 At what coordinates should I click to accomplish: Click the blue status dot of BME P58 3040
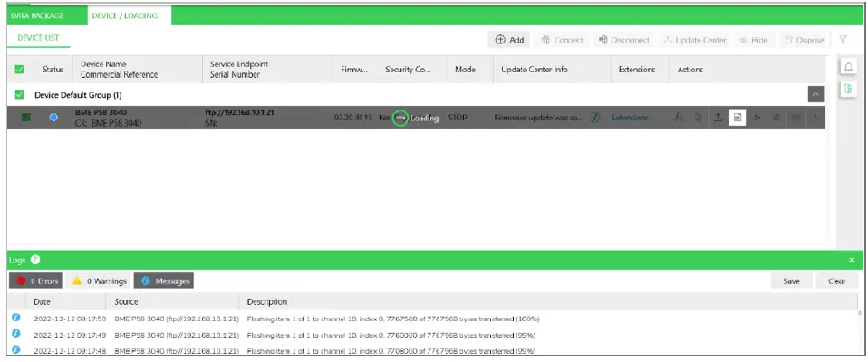[53, 117]
